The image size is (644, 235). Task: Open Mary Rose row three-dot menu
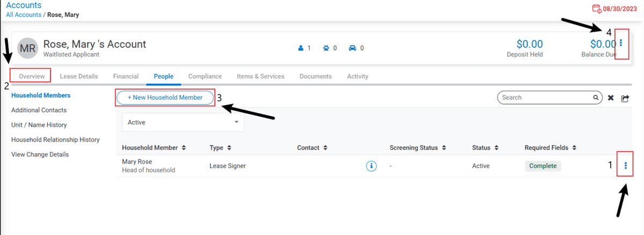pyautogui.click(x=626, y=166)
